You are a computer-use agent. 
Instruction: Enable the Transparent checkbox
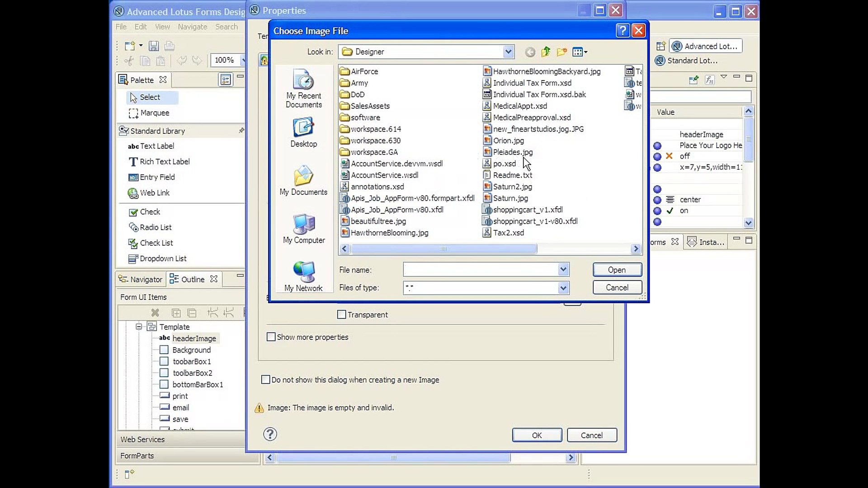[342, 314]
